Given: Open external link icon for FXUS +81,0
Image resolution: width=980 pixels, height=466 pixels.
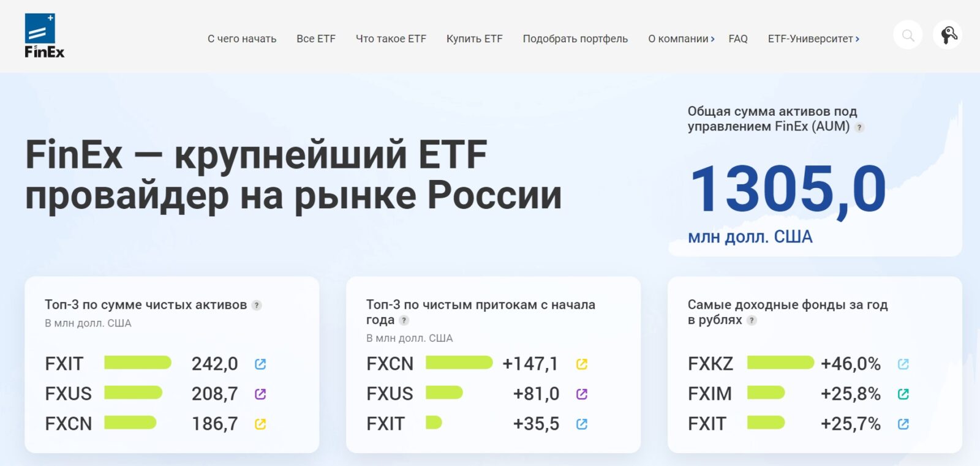Looking at the screenshot, I should (x=582, y=394).
